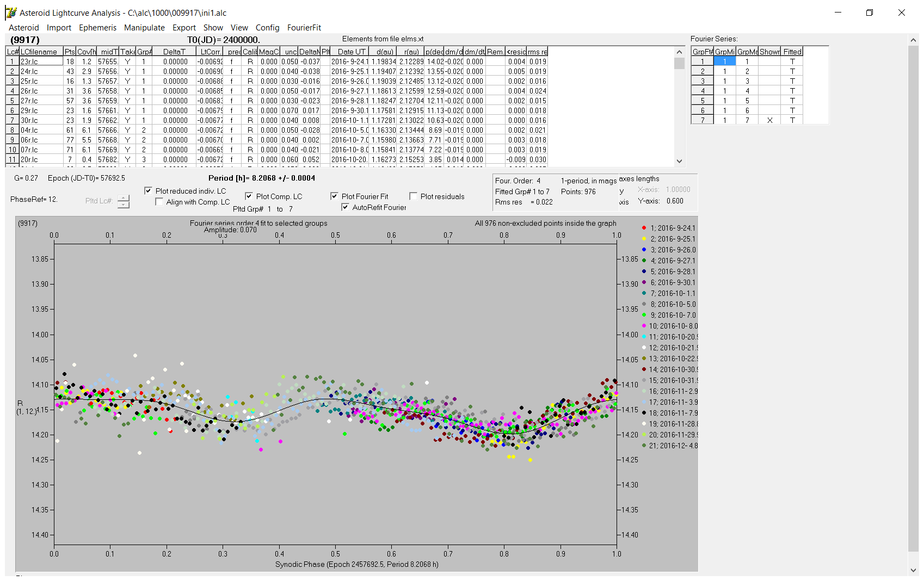
Task: Select file 24r.lc in the table
Action: pos(41,71)
